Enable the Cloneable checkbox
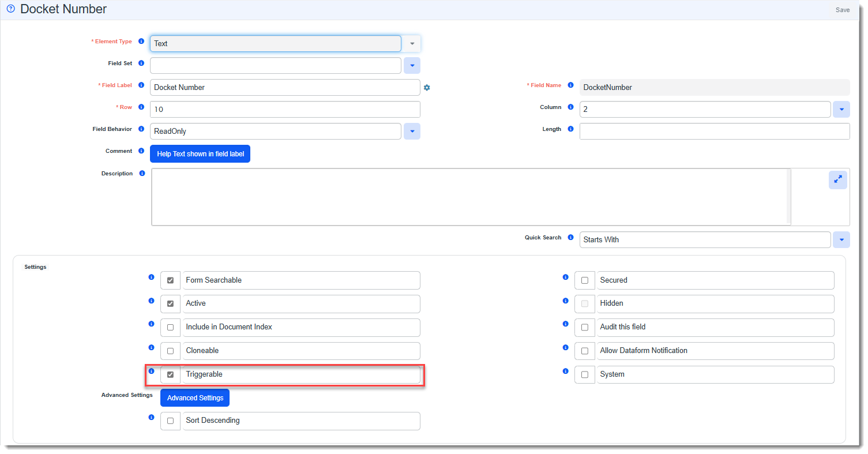 (x=170, y=351)
